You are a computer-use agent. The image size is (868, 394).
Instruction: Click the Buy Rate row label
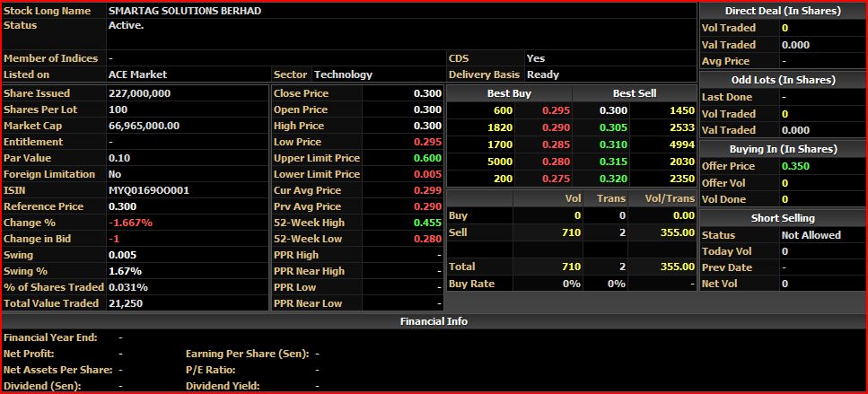pos(471,284)
